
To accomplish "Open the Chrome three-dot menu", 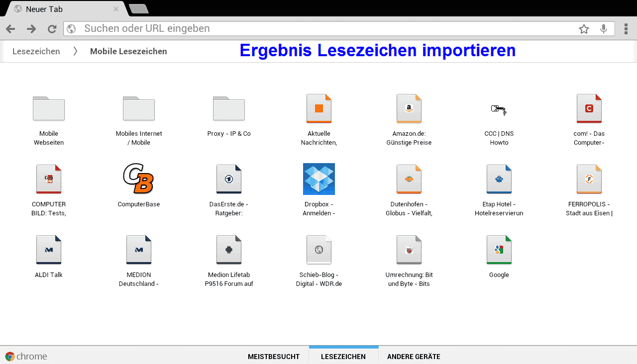I will [626, 29].
